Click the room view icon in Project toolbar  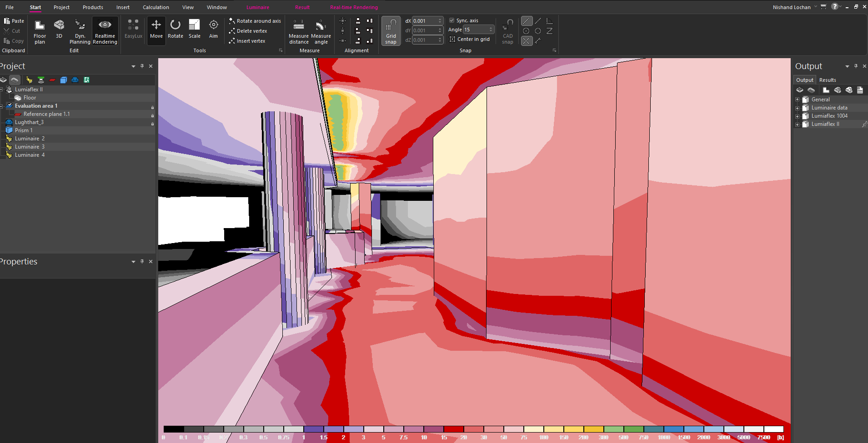pos(15,80)
